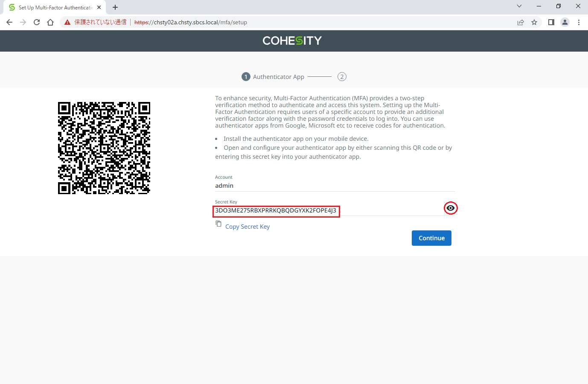588x384 pixels.
Task: Open the Chrome three-dot menu
Action: [x=579, y=22]
